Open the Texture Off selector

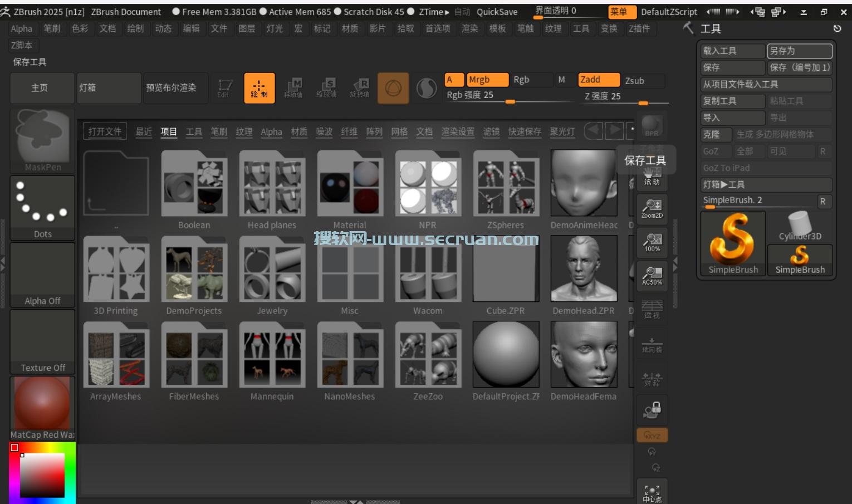pos(42,341)
